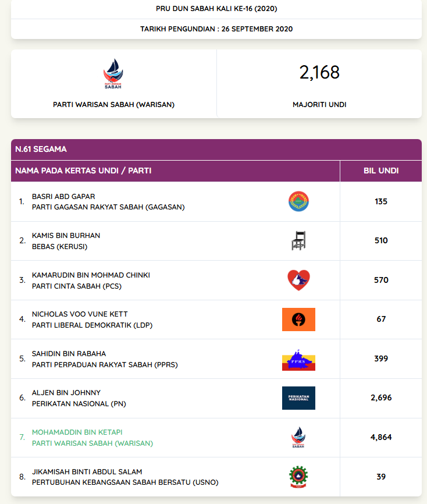The width and height of the screenshot is (427, 504).
Task: Click the Perikatan Nasional logo
Action: coord(298,398)
